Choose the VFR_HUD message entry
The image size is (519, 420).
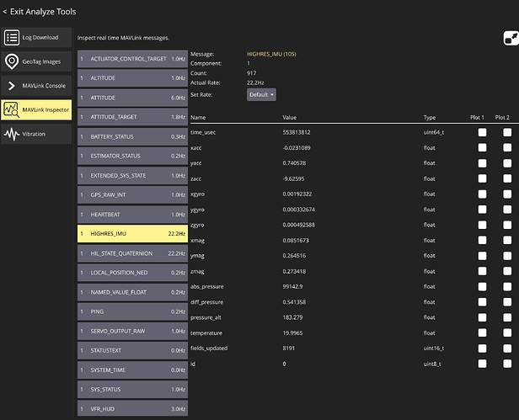coord(132,408)
